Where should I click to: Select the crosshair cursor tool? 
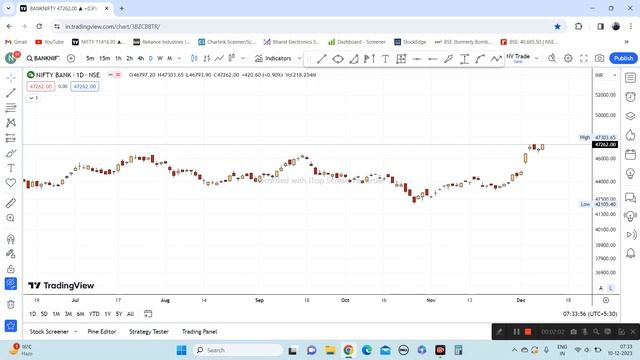tap(11, 78)
